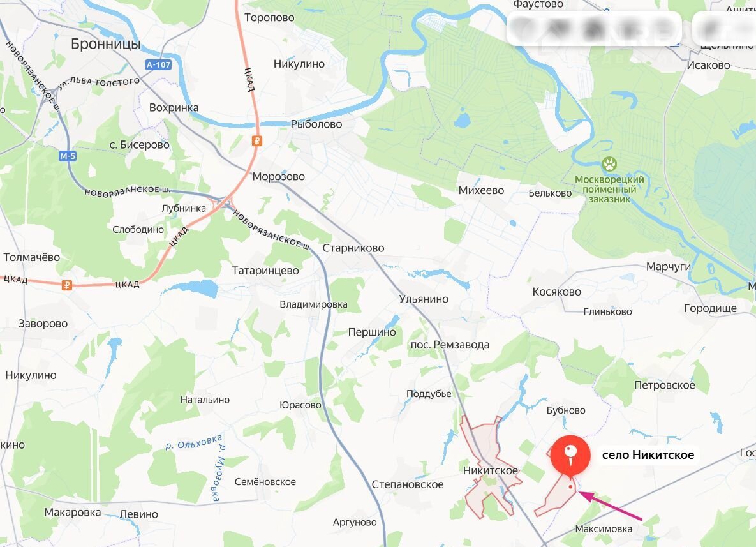
Task: Click the toll ₽ icon near Толмачёво
Action: click(x=67, y=285)
